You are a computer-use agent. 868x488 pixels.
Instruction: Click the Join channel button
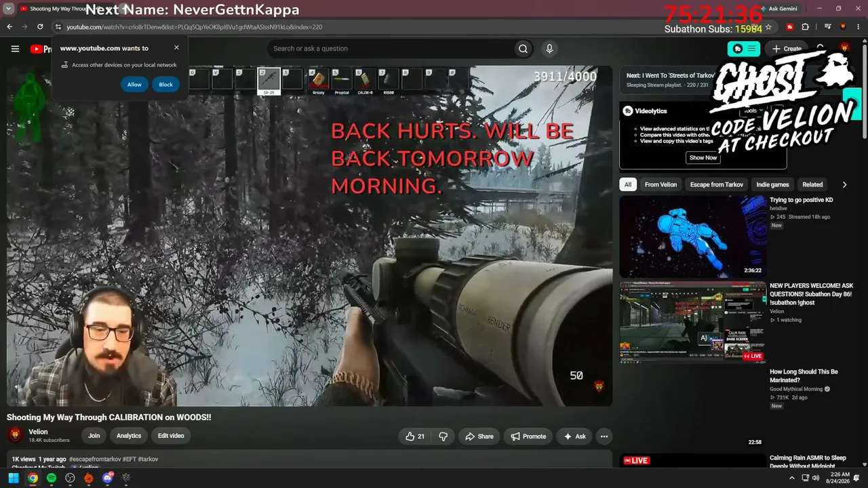pyautogui.click(x=94, y=436)
